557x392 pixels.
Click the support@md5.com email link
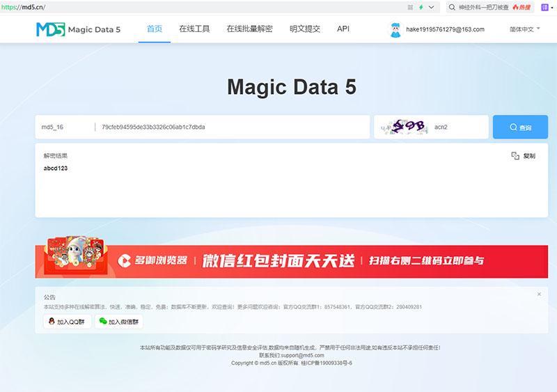pos(302,355)
